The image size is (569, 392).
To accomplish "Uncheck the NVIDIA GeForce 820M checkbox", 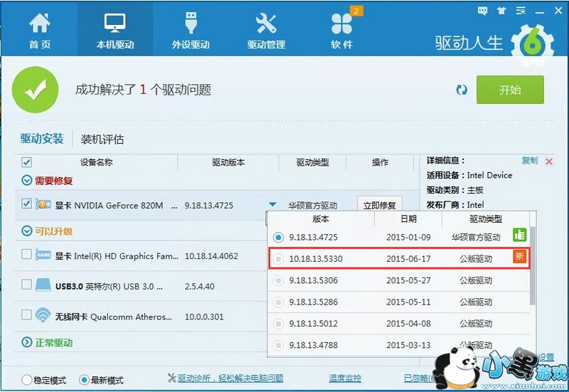I will click(26, 203).
